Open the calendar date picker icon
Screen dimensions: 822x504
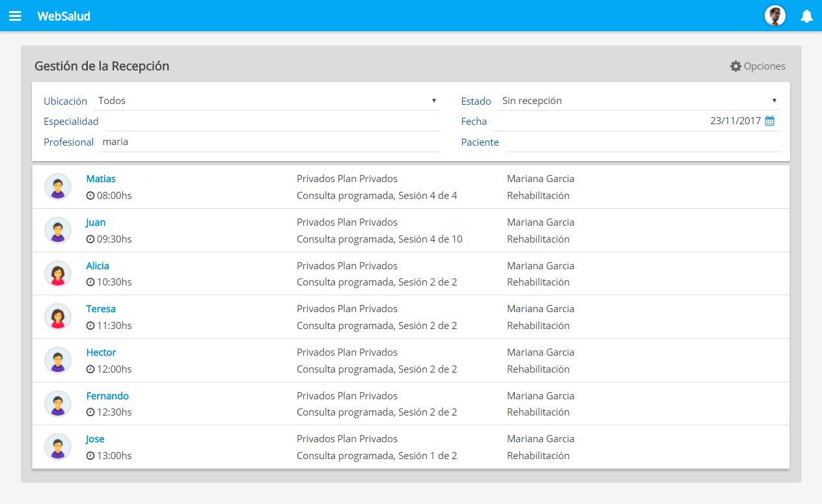click(x=769, y=121)
